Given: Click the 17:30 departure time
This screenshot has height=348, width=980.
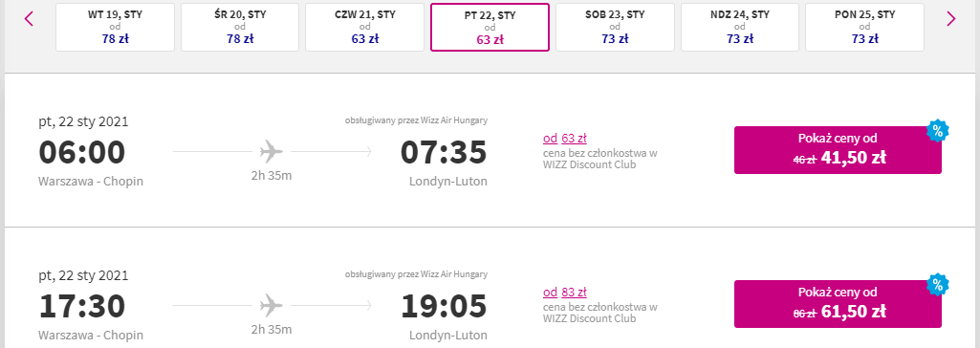Looking at the screenshot, I should (x=82, y=306).
